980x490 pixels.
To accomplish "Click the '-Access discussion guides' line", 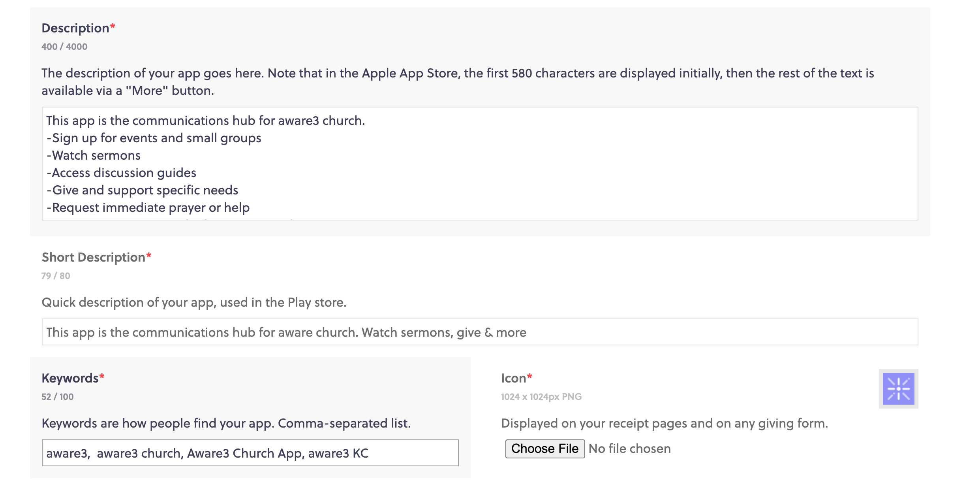I will point(121,173).
